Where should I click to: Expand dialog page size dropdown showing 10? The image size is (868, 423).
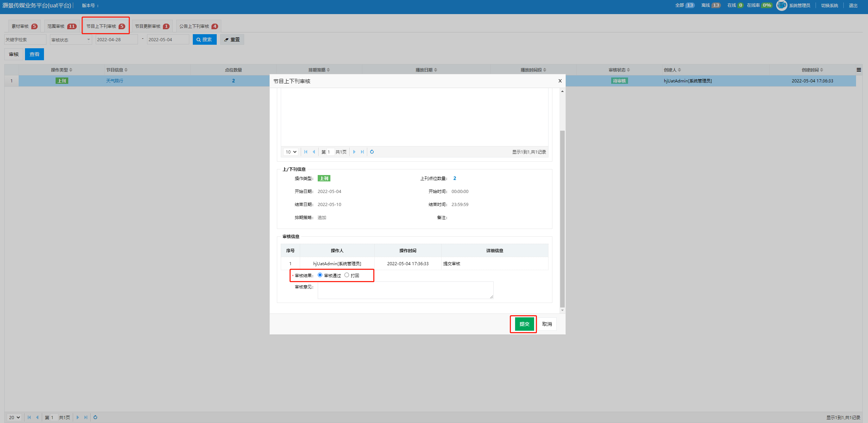pos(291,152)
